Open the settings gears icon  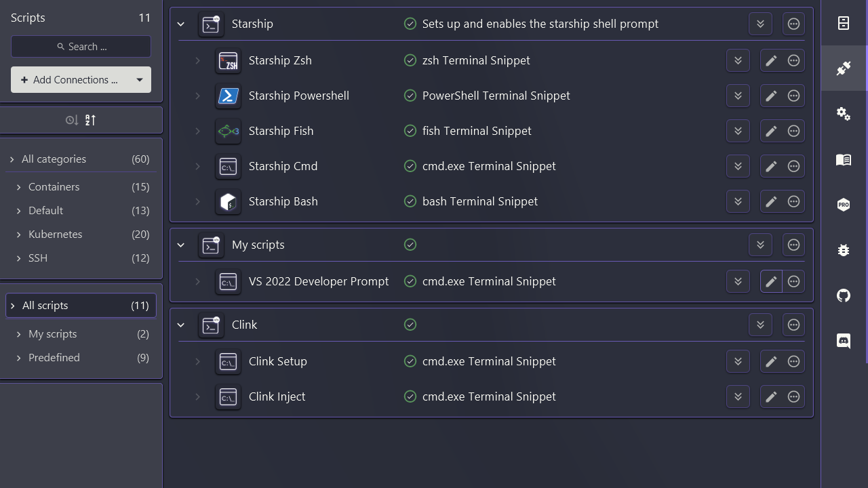coord(844,114)
